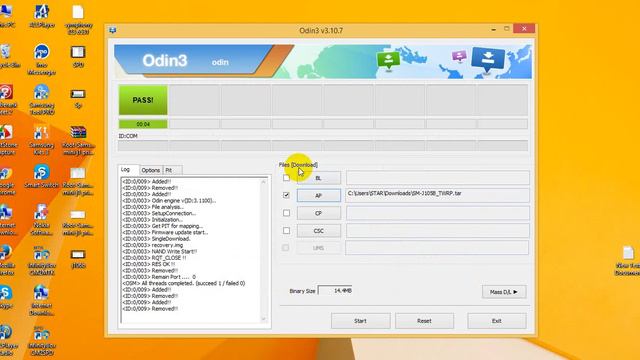Click the BL file browse button
This screenshot has width=640, height=360.
pyautogui.click(x=319, y=178)
